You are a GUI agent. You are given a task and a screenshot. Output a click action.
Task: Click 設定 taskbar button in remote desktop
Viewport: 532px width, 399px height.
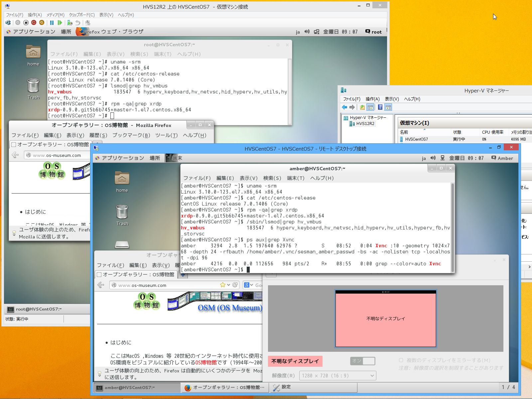[x=313, y=387]
